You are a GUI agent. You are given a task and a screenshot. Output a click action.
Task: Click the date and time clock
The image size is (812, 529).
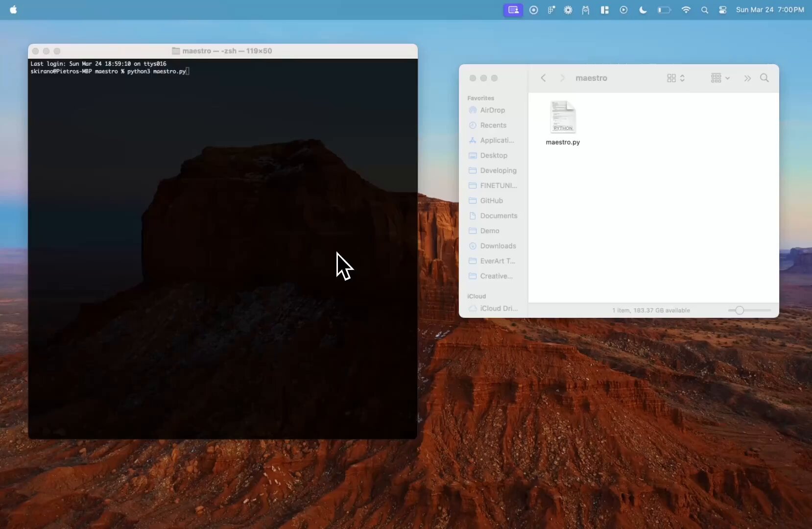pos(770,10)
